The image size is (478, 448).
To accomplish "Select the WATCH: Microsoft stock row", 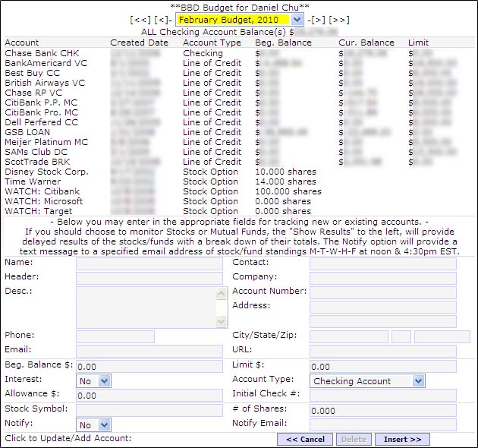I will (x=43, y=201).
